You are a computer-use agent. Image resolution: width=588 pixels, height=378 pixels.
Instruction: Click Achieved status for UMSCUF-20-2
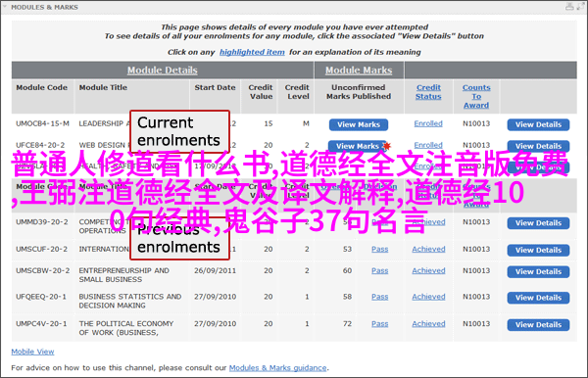428,249
